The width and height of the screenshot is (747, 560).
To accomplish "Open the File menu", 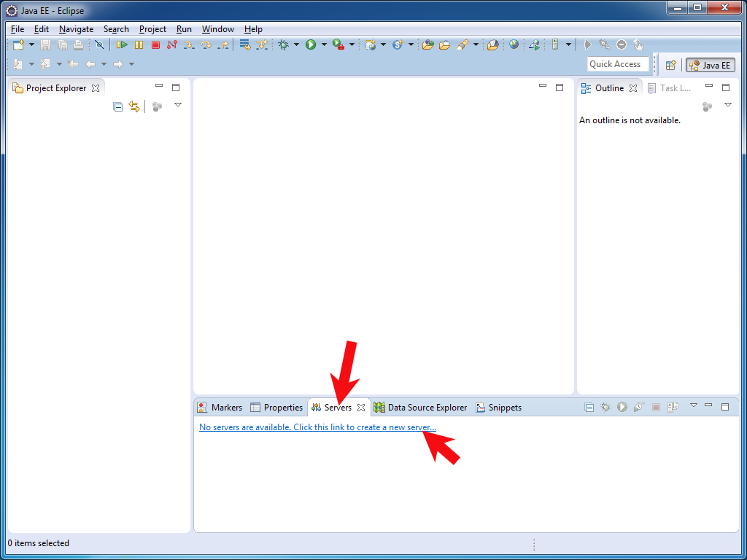I will point(18,29).
